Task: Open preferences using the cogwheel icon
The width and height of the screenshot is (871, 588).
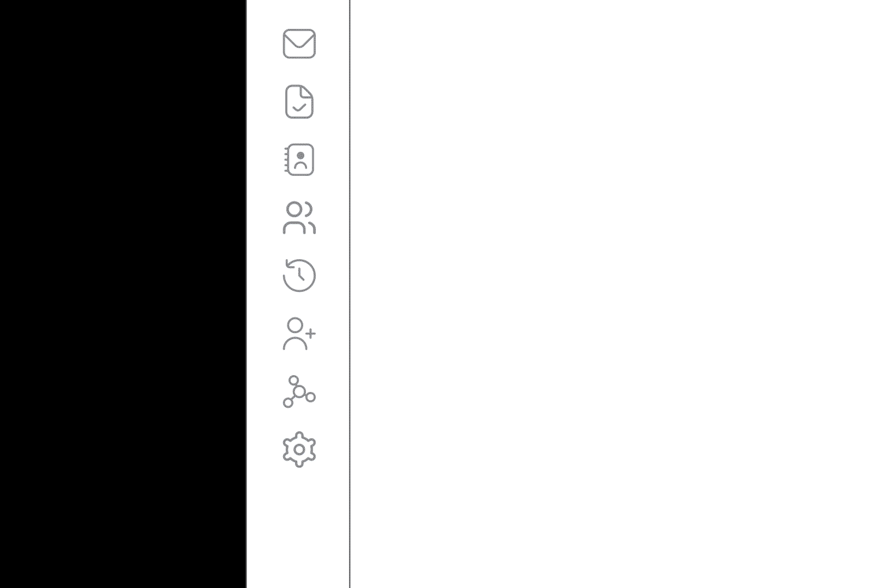Action: click(299, 450)
